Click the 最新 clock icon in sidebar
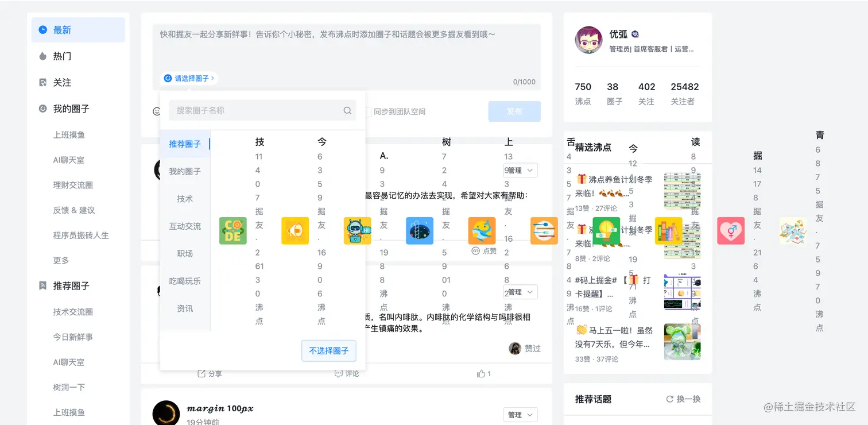868x425 pixels. (x=42, y=30)
